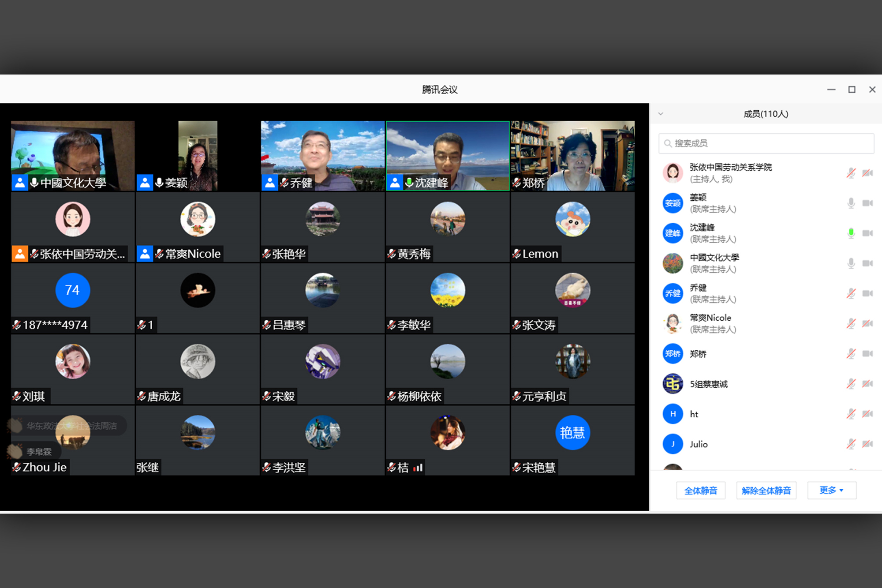
Task: Toggle 常爽Nicole's muted microphone in list
Action: pyautogui.click(x=851, y=323)
